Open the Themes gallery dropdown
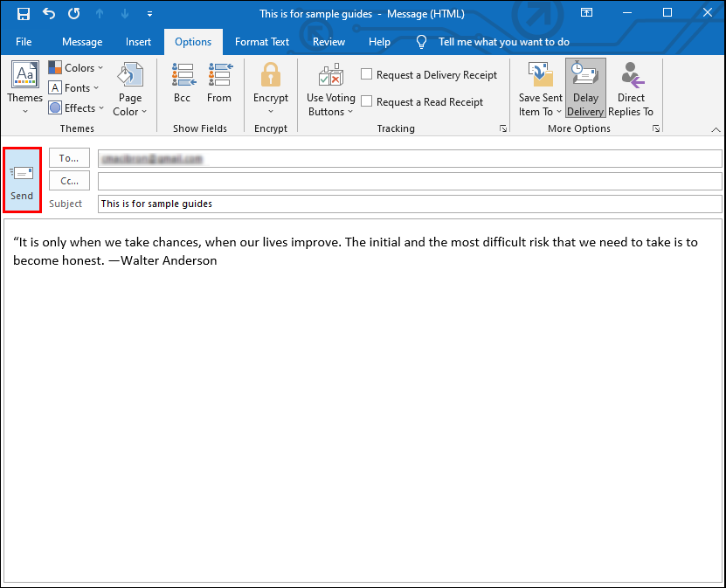Image resolution: width=726 pixels, height=588 pixels. 25,88
